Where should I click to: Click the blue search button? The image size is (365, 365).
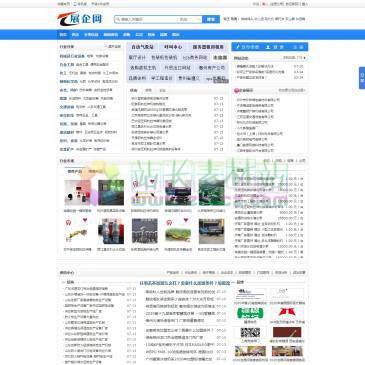[211, 19]
